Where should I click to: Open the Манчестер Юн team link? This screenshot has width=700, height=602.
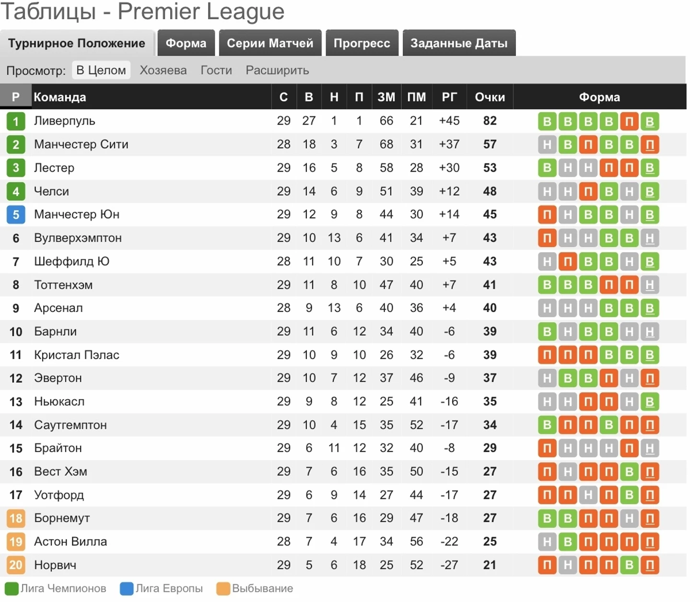click(x=77, y=215)
